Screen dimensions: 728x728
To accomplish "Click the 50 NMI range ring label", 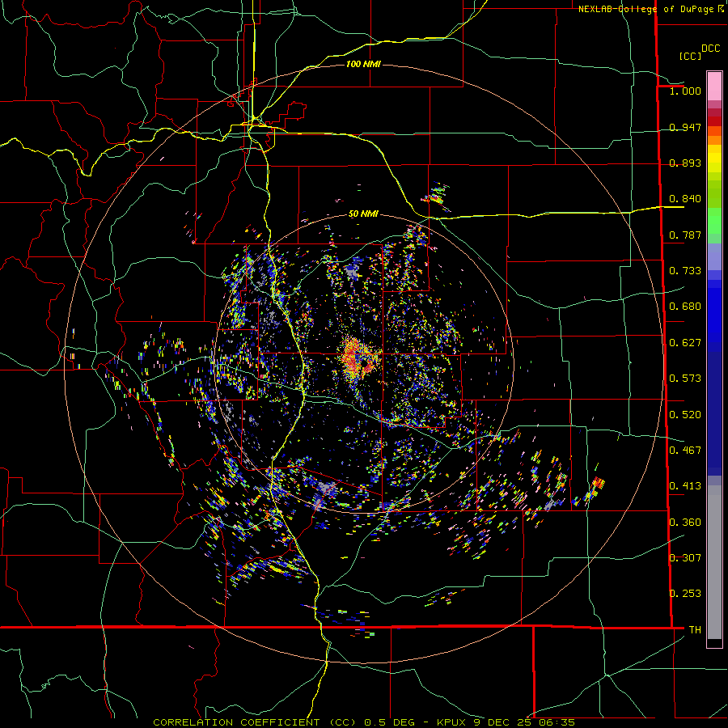I will pos(363,214).
